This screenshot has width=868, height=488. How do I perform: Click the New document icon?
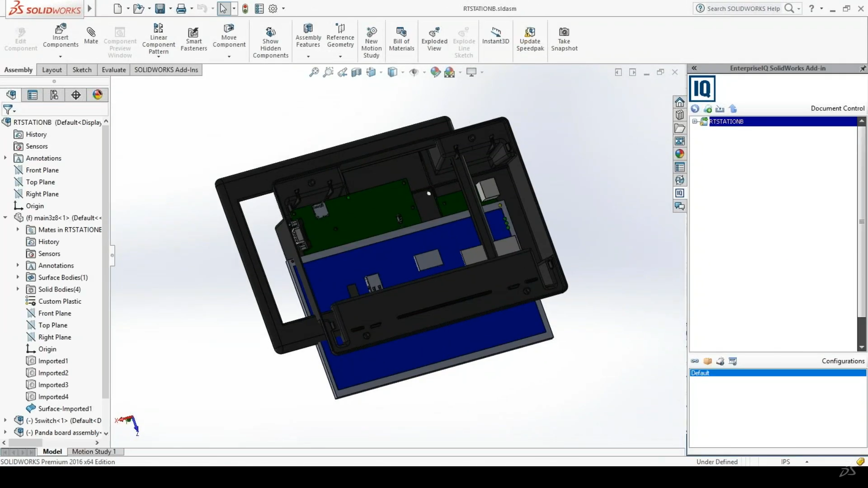click(x=118, y=9)
